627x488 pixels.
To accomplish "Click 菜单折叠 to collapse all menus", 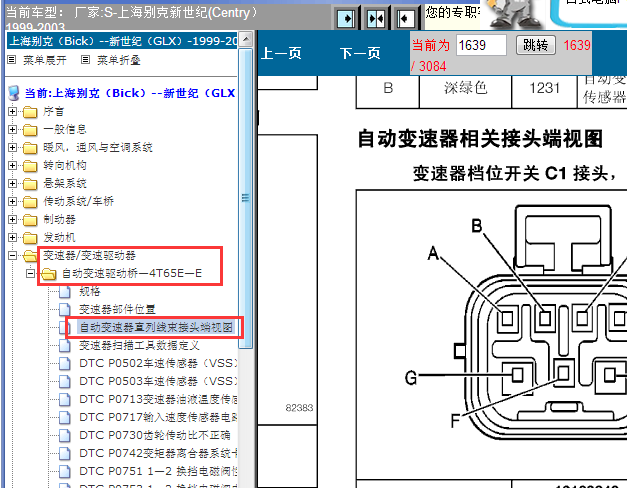I will point(119,60).
